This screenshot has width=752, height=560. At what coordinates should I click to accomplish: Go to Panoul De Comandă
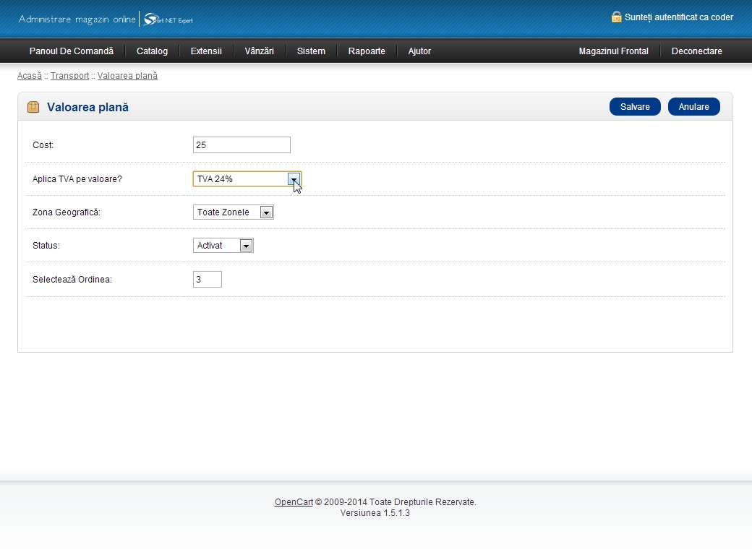tap(72, 51)
